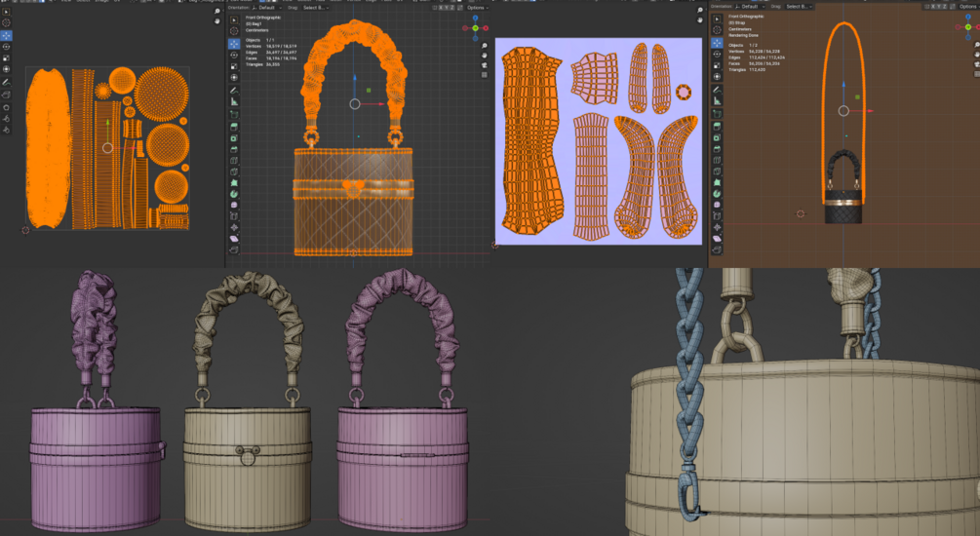Select the Select Box tool in Bag1 viewport
This screenshot has height=536, width=980.
tap(234, 20)
